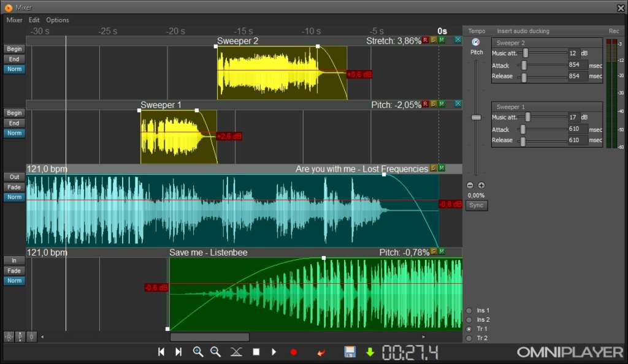This screenshot has width=628, height=364.
Task: Click the In button on incoming track
Action: pos(15,260)
